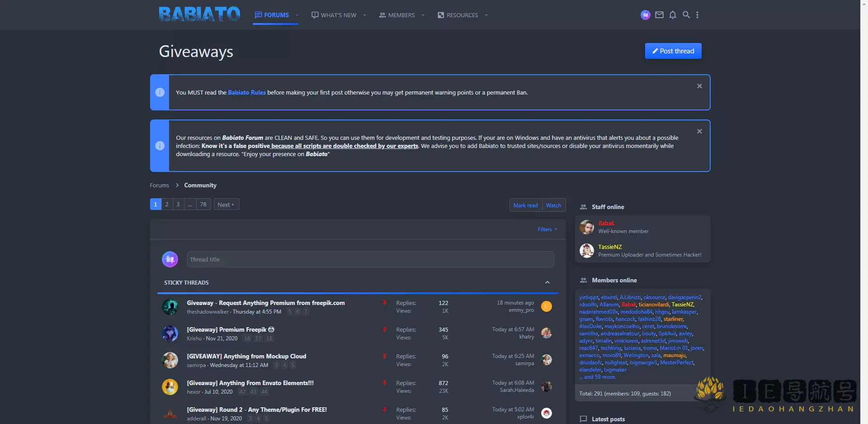Click the Thread title input field
The width and height of the screenshot is (868, 424).
tap(370, 259)
